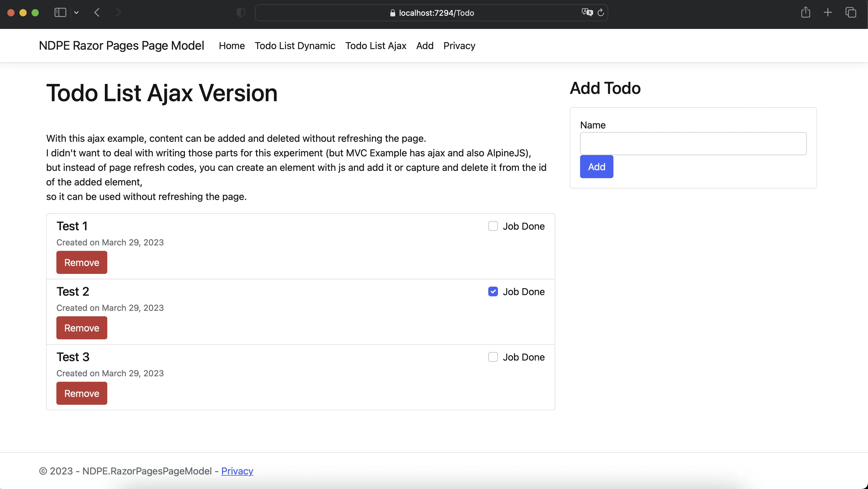The width and height of the screenshot is (868, 489).
Task: Focus the Name input field
Action: 693,144
